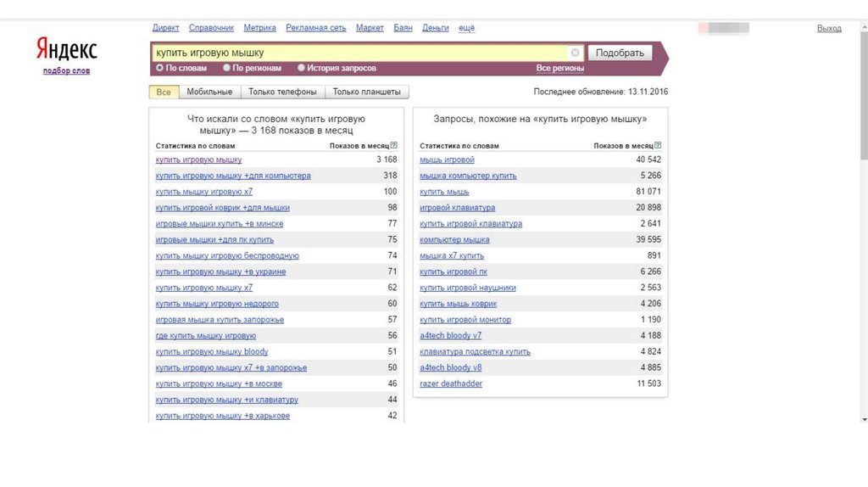This screenshot has width=868, height=487.
Task: Click the search text input field
Action: pos(360,53)
